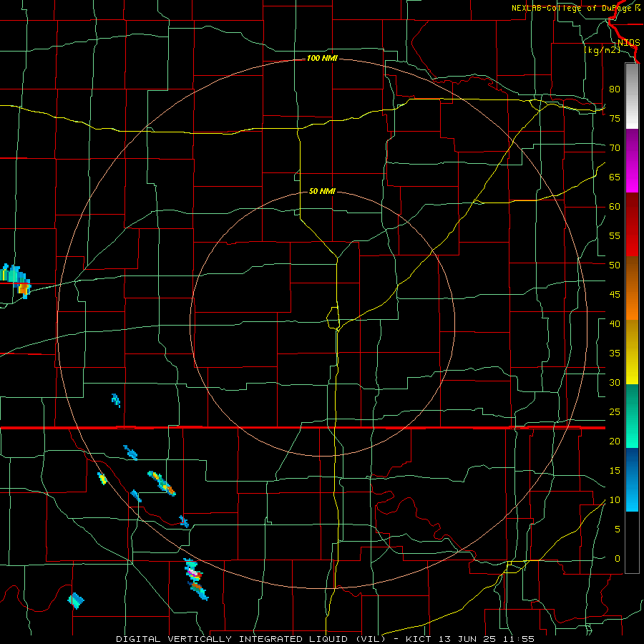The height and width of the screenshot is (644, 644).
Task: Select the 45 value on the VIL scale
Action: click(x=615, y=295)
